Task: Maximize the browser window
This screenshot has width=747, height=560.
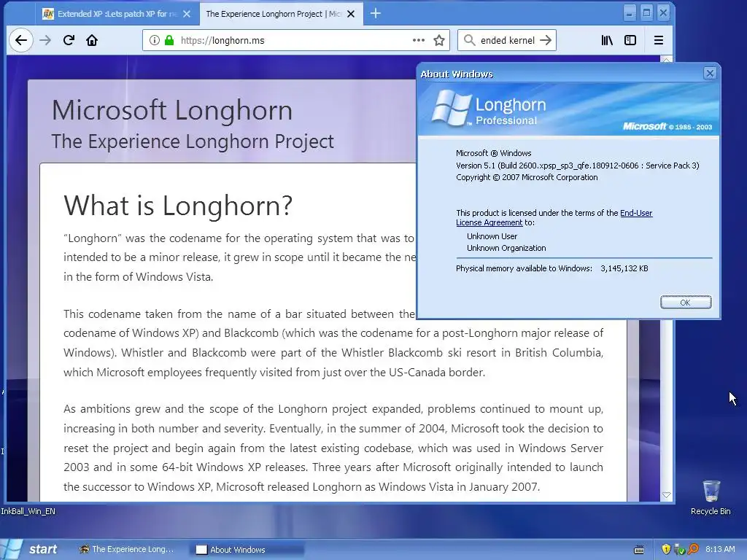Action: 646,13
